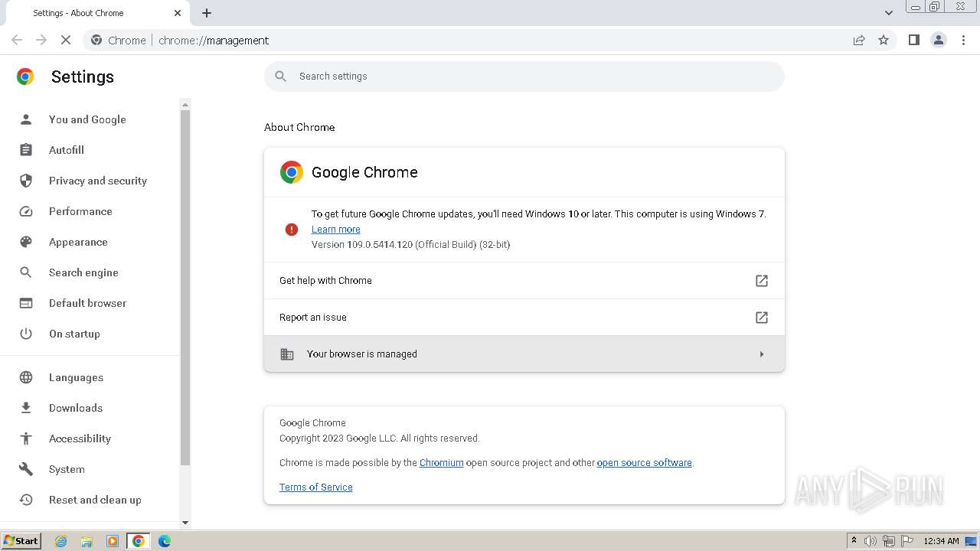Screen dimensions: 980x551
Task: Open the profile avatar menu
Action: (938, 40)
